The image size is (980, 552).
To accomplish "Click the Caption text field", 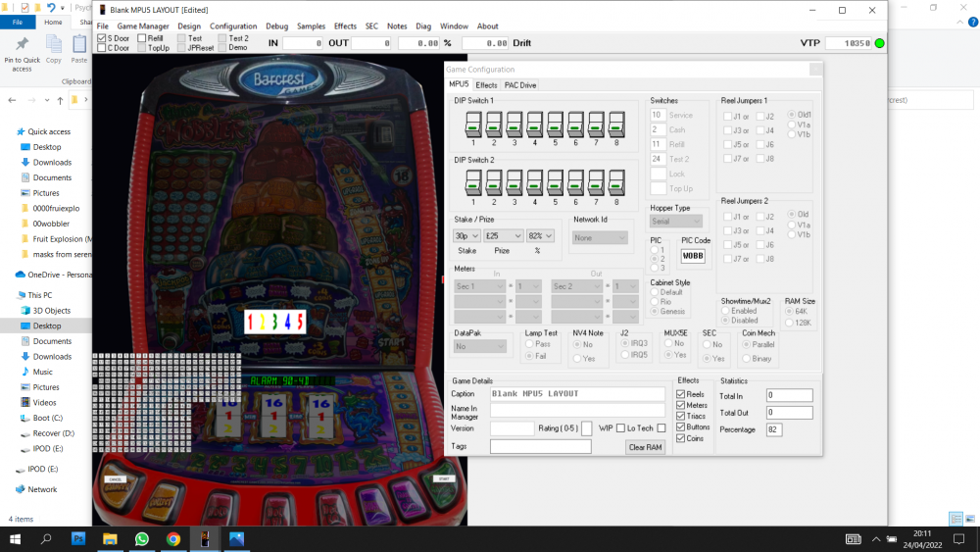I will pyautogui.click(x=577, y=394).
